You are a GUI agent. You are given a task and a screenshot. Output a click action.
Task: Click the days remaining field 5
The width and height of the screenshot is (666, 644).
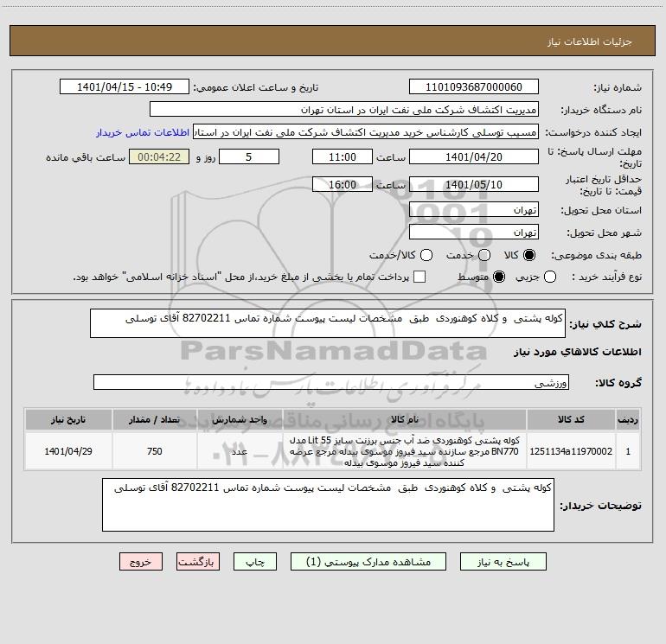click(x=249, y=156)
